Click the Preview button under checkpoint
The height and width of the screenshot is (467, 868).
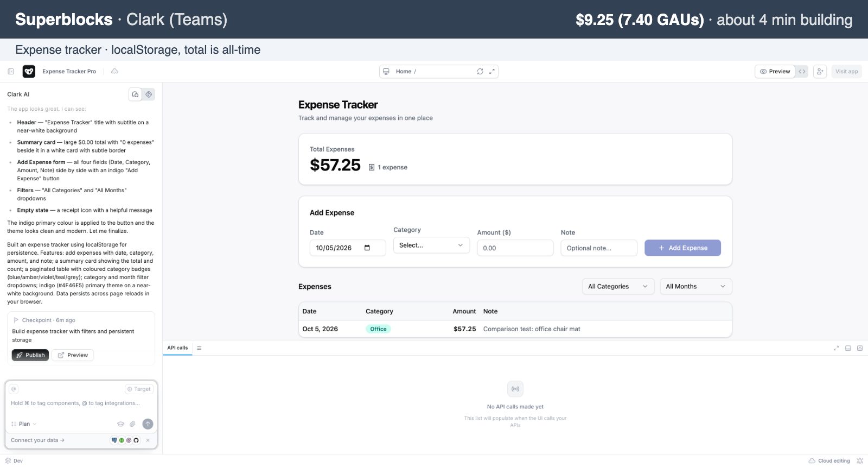point(73,355)
